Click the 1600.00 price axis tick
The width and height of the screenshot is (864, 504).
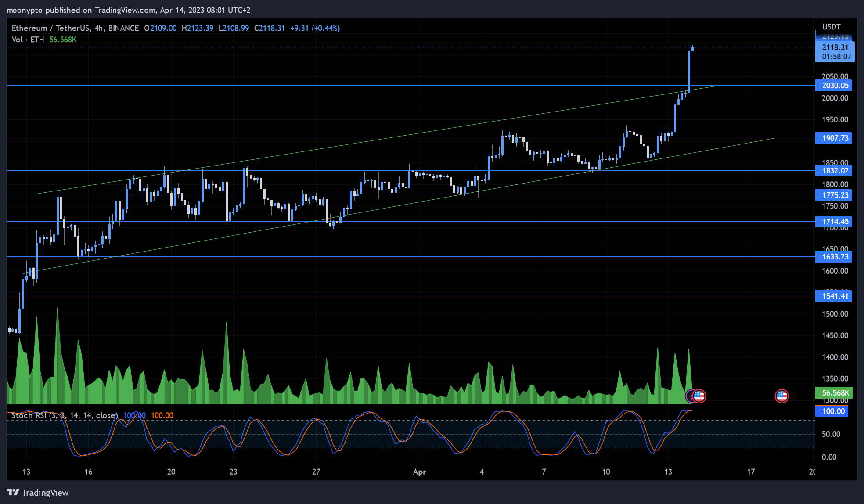[835, 271]
